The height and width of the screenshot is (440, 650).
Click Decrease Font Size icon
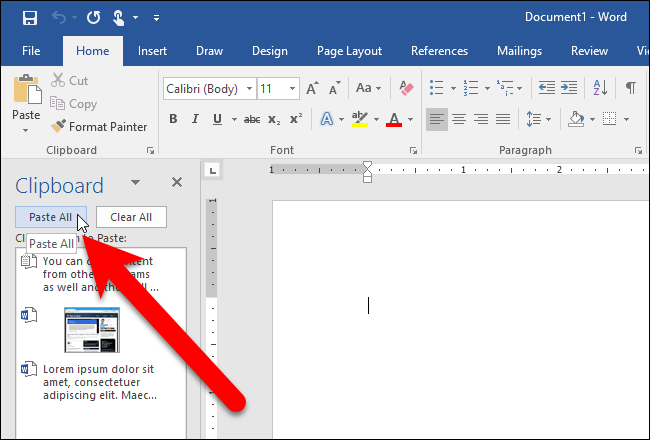pyautogui.click(x=335, y=88)
